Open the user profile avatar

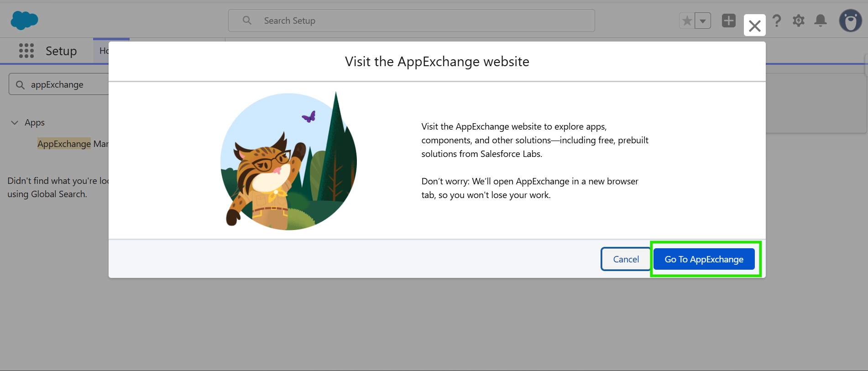tap(851, 21)
